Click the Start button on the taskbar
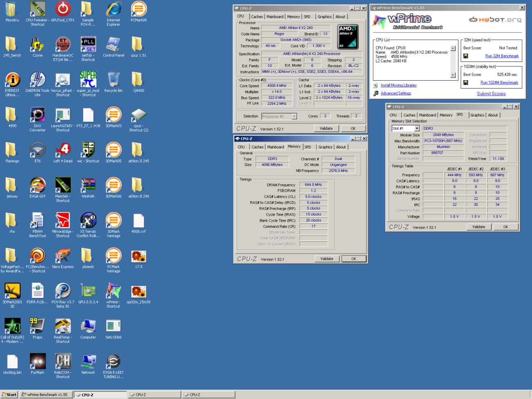Image resolution: width=532 pixels, height=399 pixels. click(9, 394)
